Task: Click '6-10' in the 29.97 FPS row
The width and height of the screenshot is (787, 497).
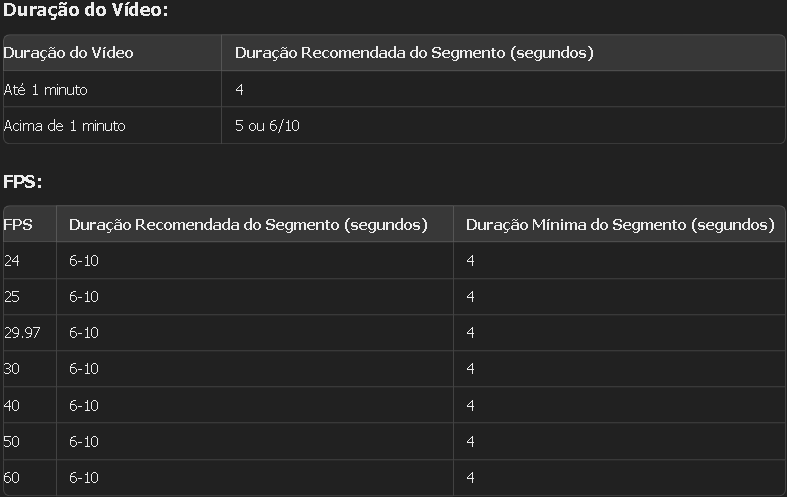Action: coord(84,333)
